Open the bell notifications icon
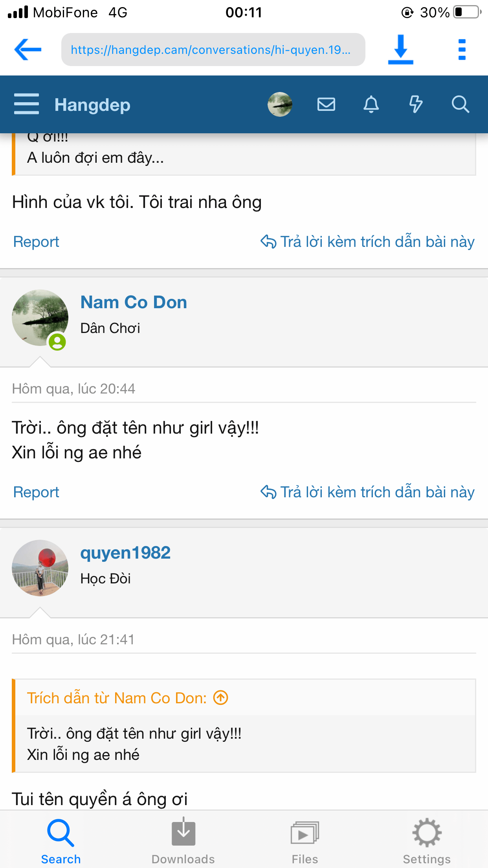The image size is (488, 868). [x=371, y=104]
